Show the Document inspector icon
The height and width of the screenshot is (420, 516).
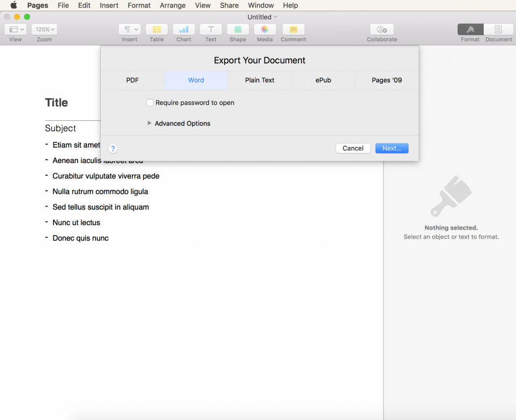click(x=498, y=30)
